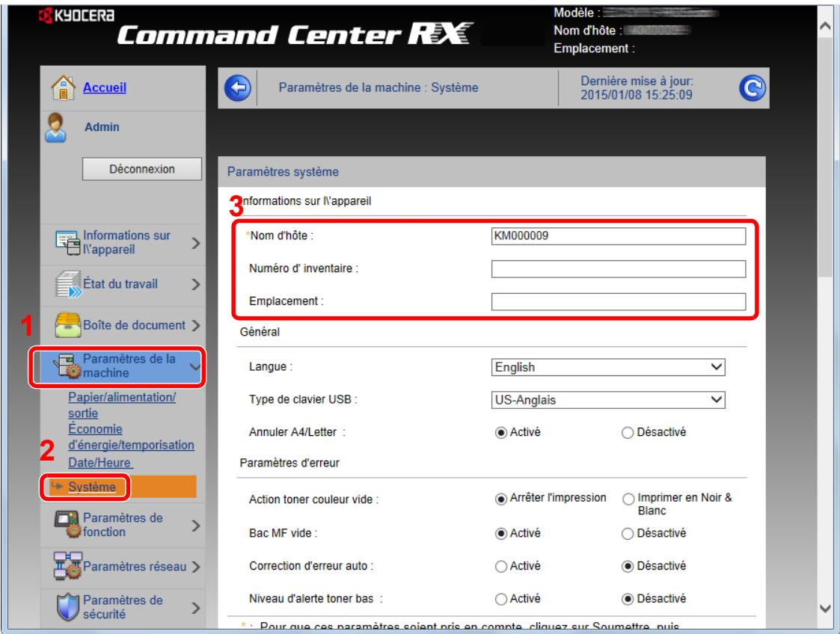
Task: Click the Accueil link
Action: click(105, 87)
